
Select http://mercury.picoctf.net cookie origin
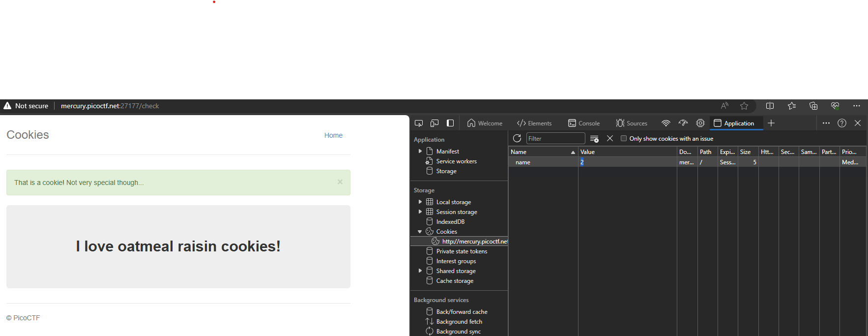(474, 242)
